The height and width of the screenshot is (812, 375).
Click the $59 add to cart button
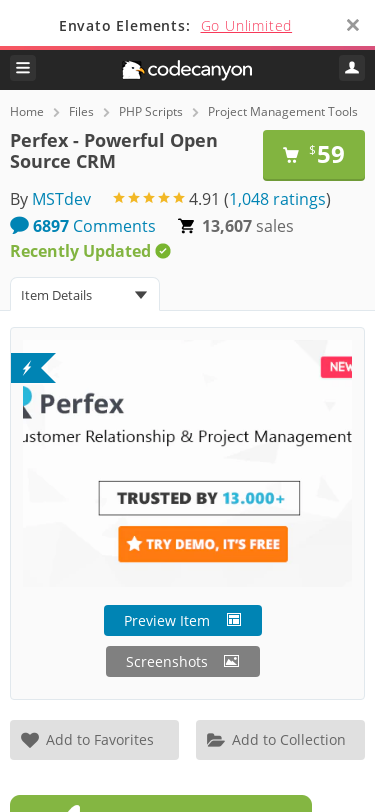[x=314, y=155]
